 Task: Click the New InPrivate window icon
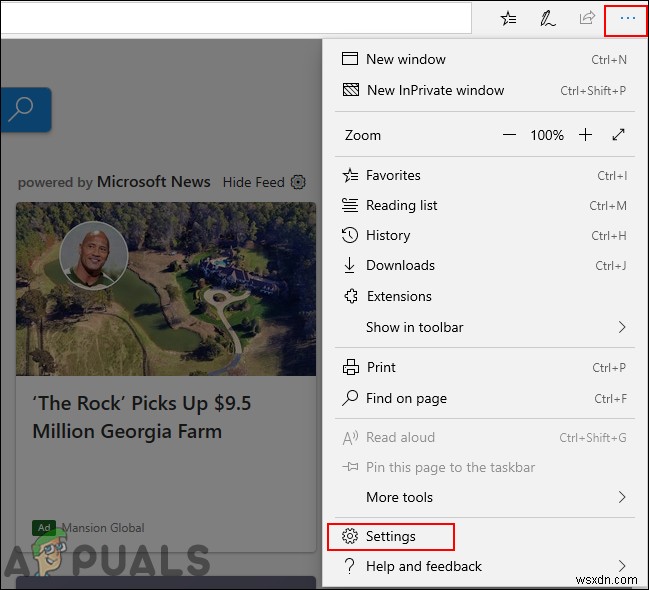click(x=351, y=90)
